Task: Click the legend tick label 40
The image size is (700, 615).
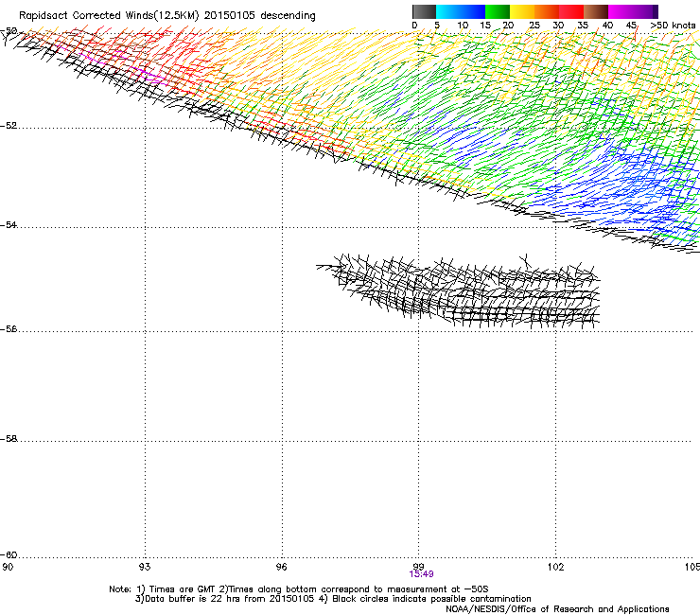Action: 607,26
